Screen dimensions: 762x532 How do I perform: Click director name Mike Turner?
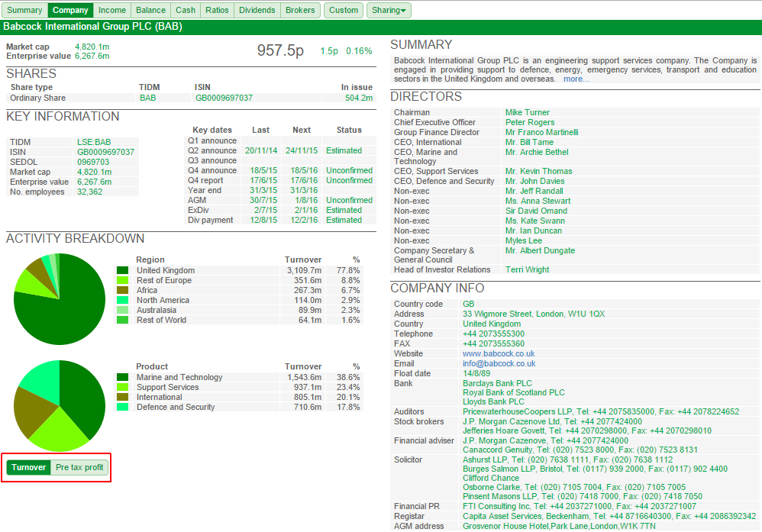pos(528,113)
